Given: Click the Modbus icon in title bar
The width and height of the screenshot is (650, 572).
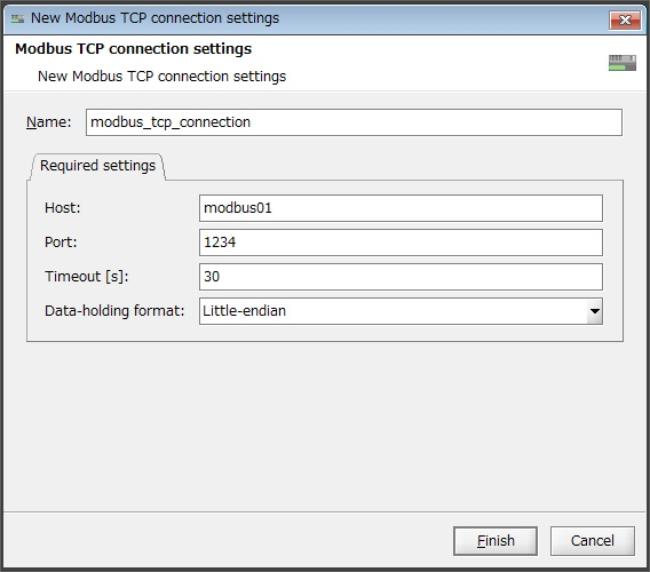Looking at the screenshot, I should [17, 19].
